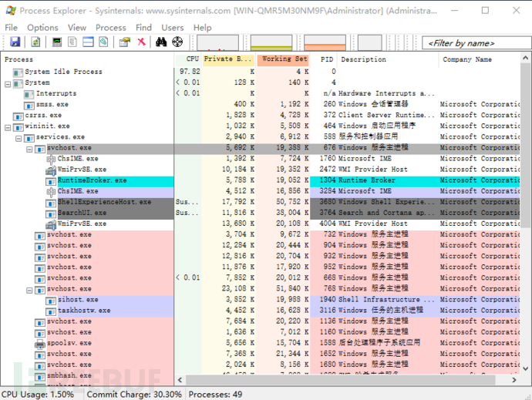Toggle the lower pane toolbar icon
Viewport: 532px width, 400px height.
coord(88,42)
